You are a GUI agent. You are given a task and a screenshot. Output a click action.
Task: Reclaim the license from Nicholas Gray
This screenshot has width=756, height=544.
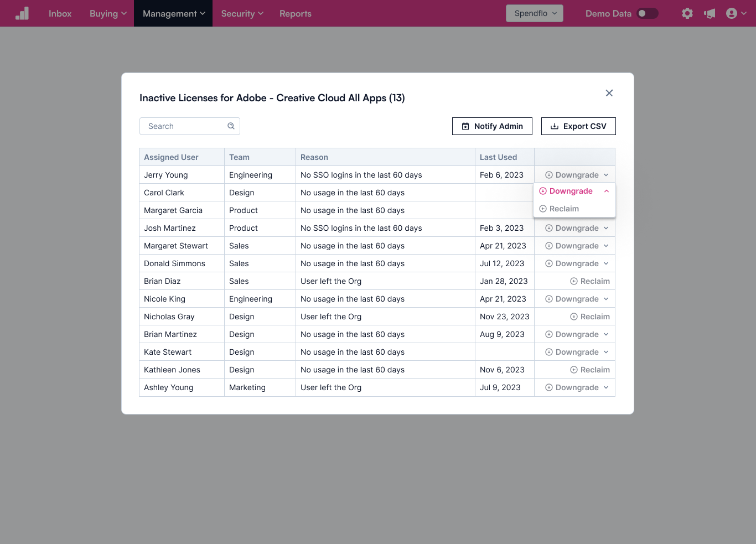(590, 317)
